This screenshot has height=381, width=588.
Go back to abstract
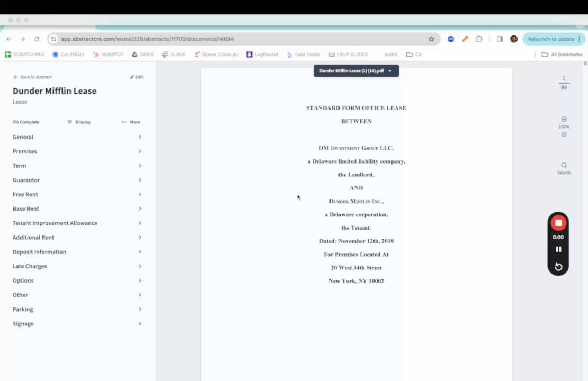32,77
